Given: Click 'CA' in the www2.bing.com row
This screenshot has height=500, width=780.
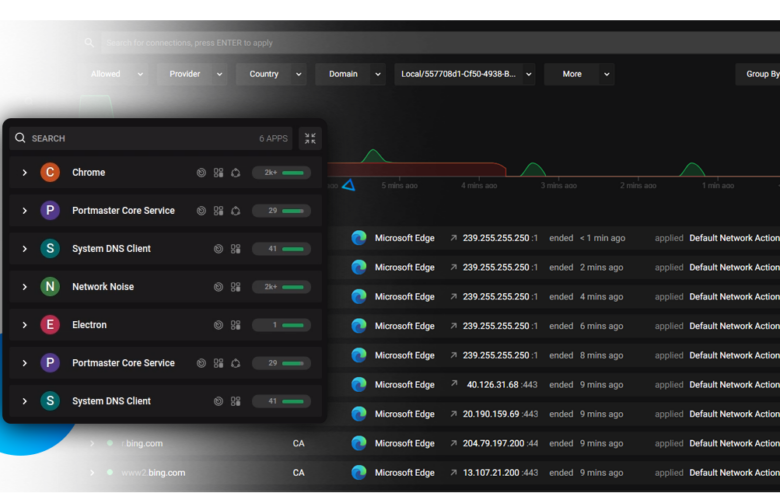Looking at the screenshot, I should point(298,473).
